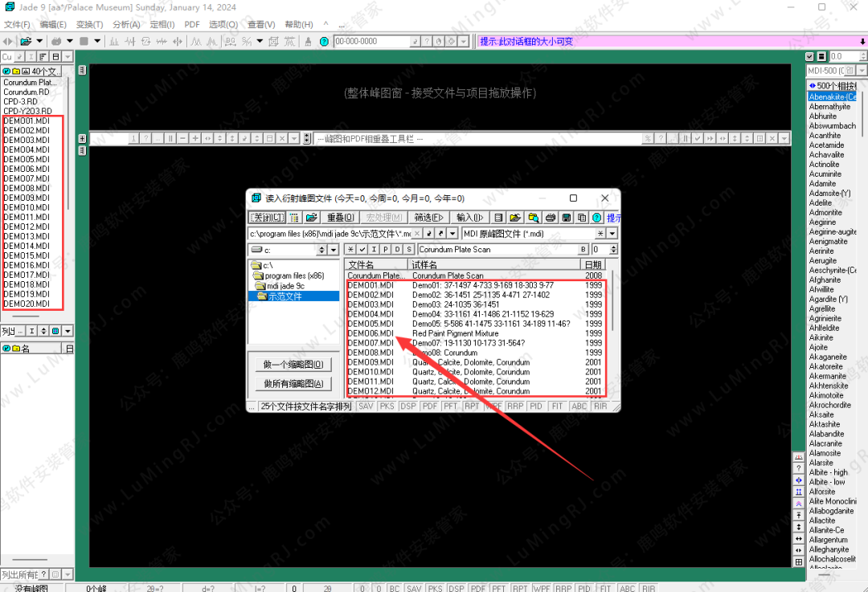Select DEMO06.MDI in the dialog file list
The width and height of the screenshot is (868, 592).
(x=371, y=333)
